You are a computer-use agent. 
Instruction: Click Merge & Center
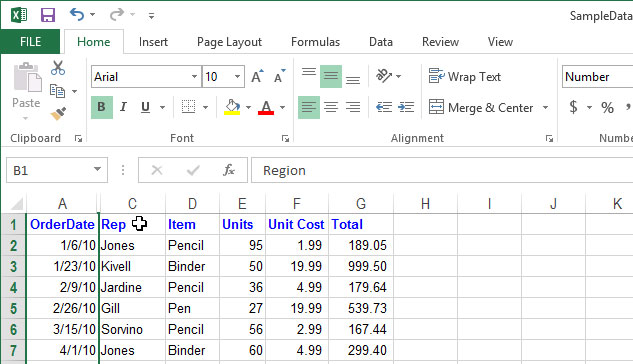[x=481, y=108]
